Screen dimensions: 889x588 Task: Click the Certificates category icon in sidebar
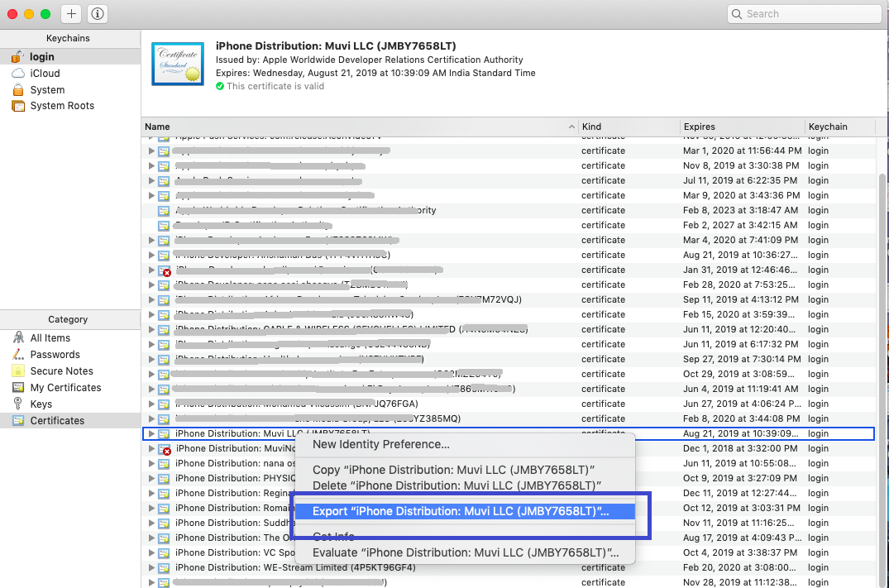tap(18, 420)
